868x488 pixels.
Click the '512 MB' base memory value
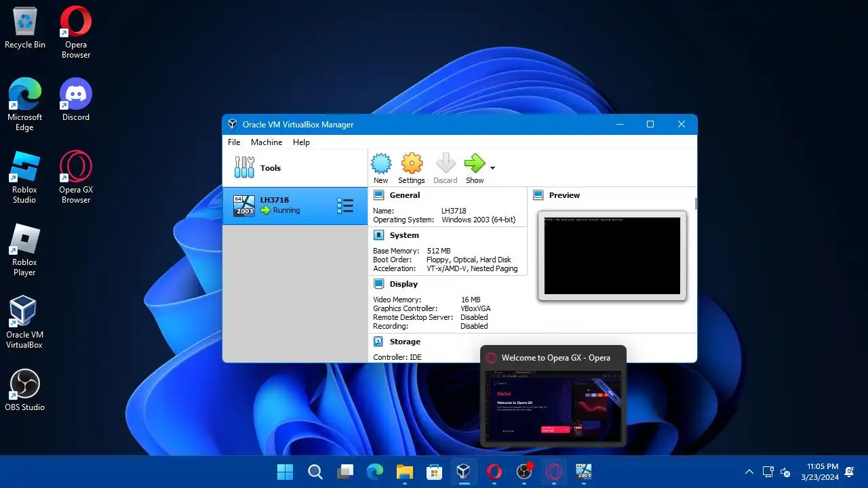[439, 251]
